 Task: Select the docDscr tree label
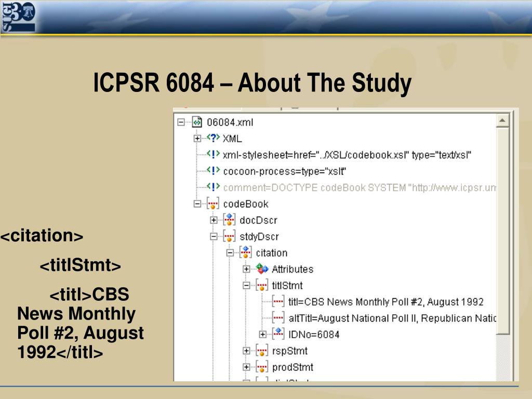click(259, 220)
